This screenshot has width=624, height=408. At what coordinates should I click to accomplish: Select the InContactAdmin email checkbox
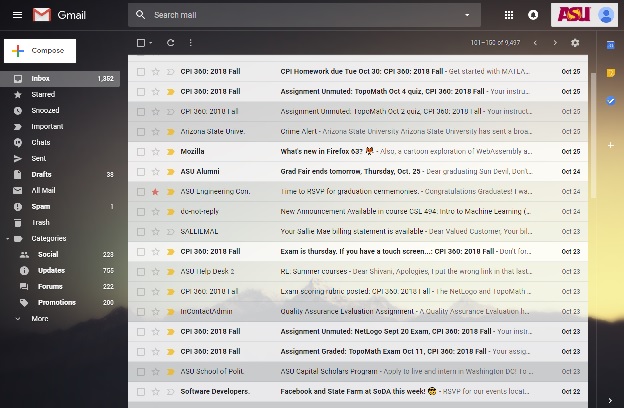(141, 312)
